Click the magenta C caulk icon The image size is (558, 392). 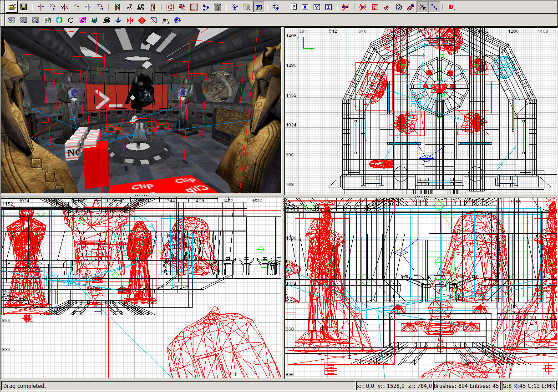[x=83, y=20]
